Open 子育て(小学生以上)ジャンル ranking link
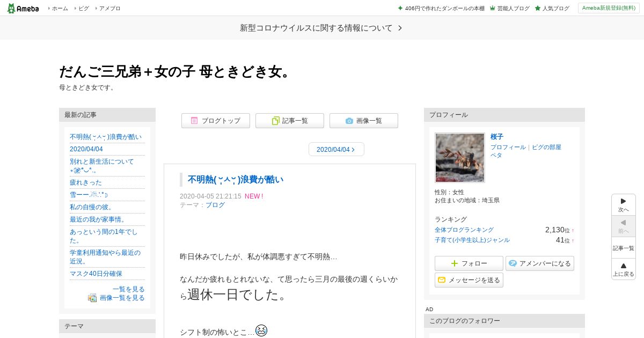Viewport: 644px width, 338px height. [x=472, y=240]
